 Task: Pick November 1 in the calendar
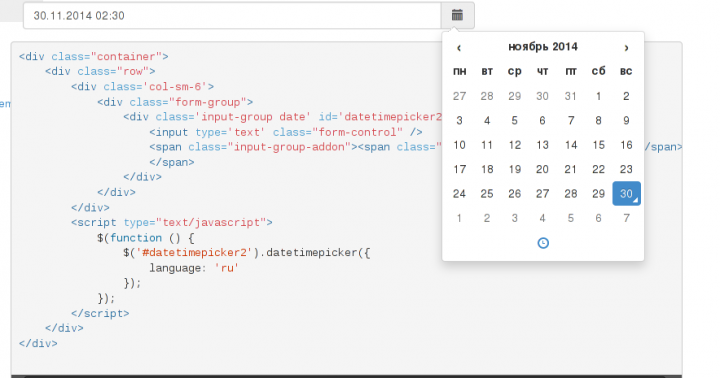[598, 96]
